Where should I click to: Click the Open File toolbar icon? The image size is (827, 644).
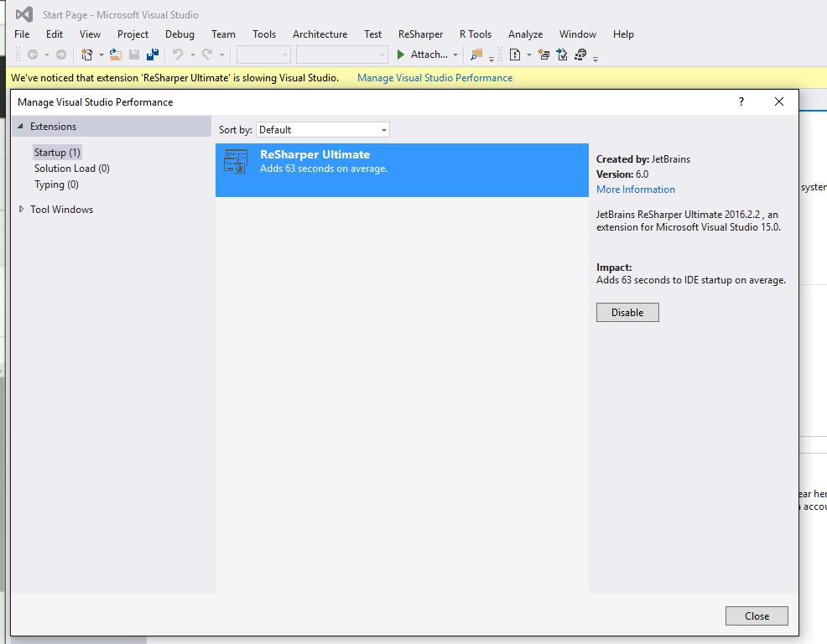pyautogui.click(x=116, y=55)
